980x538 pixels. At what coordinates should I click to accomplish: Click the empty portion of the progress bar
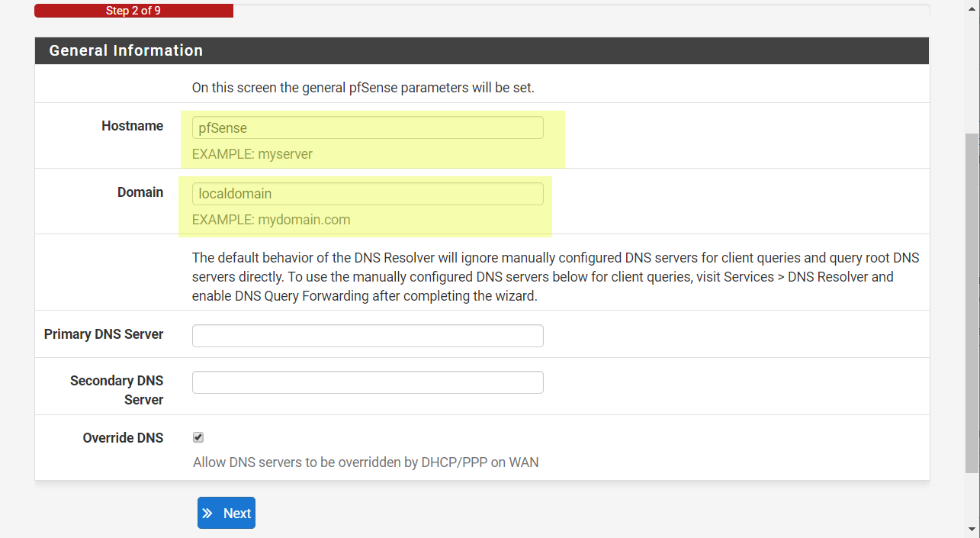pos(581,11)
